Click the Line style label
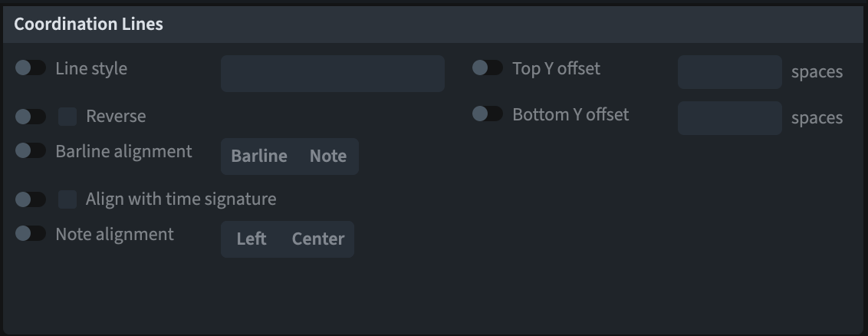This screenshot has height=336, width=868. point(91,68)
